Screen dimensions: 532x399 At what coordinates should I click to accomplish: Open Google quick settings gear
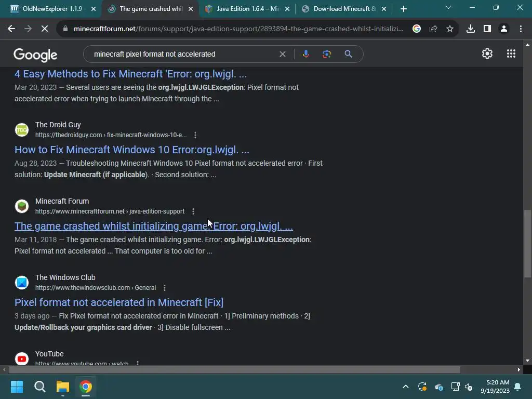[487, 54]
